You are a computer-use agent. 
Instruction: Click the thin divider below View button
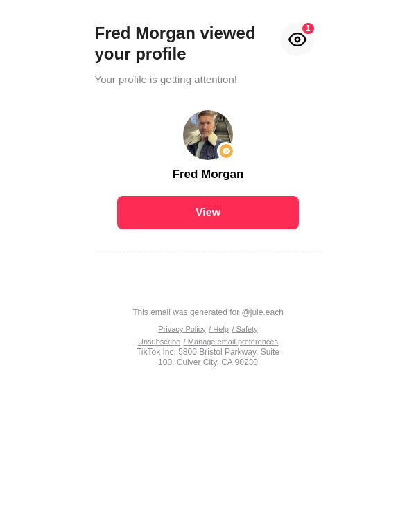click(x=208, y=251)
